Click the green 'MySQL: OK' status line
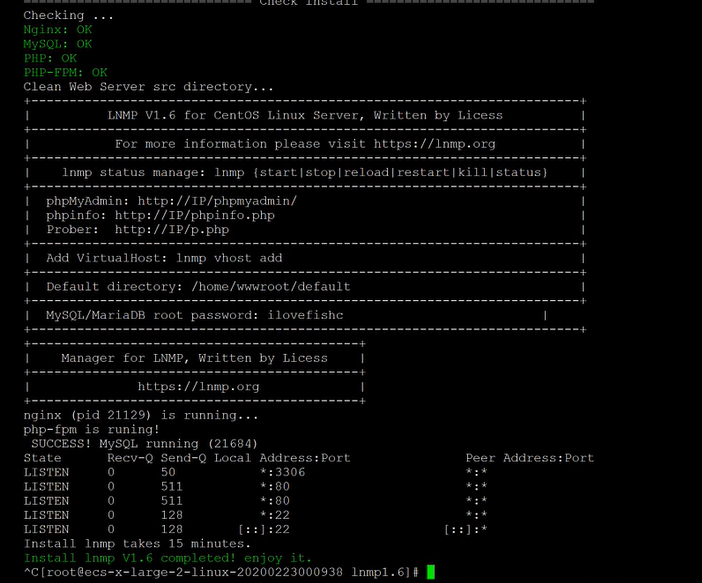Viewport: 702px width, 583px height. [x=58, y=44]
